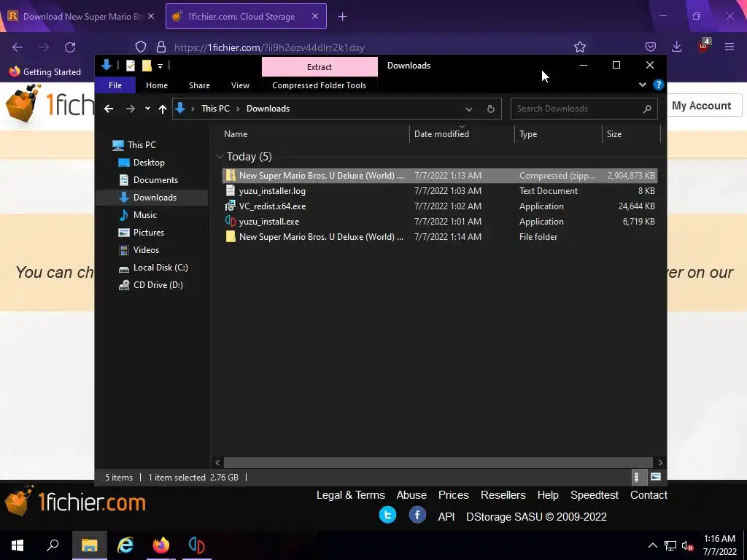Screen dimensions: 747x560
Task: Open Downloads in navigation pane
Action: (x=155, y=198)
